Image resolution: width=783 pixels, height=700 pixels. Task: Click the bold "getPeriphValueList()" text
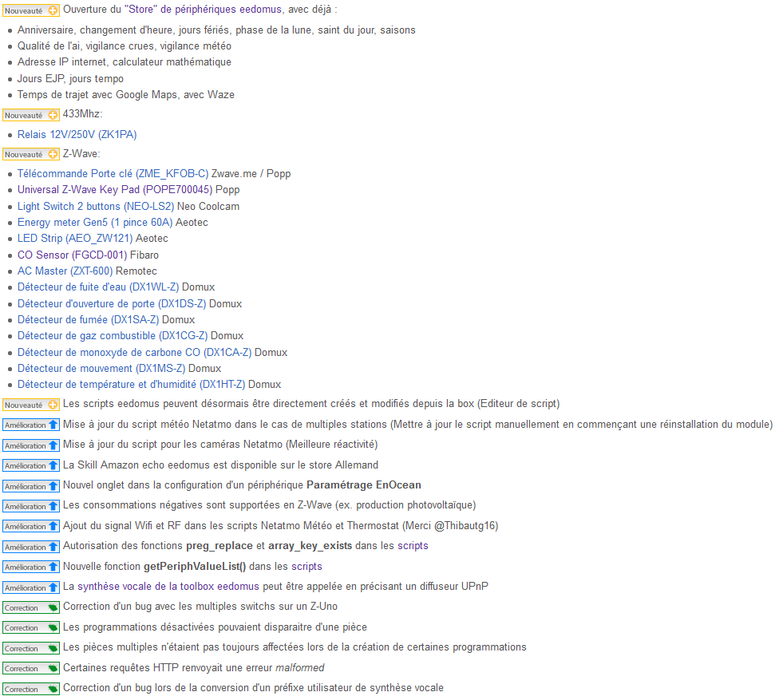[195, 566]
